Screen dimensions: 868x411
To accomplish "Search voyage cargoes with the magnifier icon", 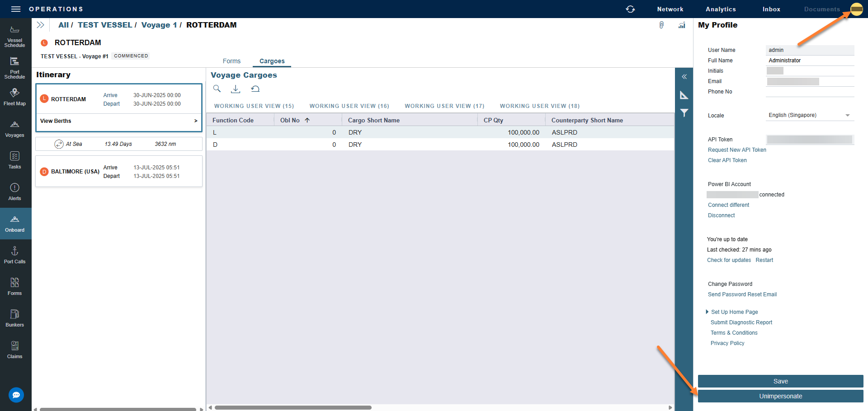I will (x=217, y=89).
